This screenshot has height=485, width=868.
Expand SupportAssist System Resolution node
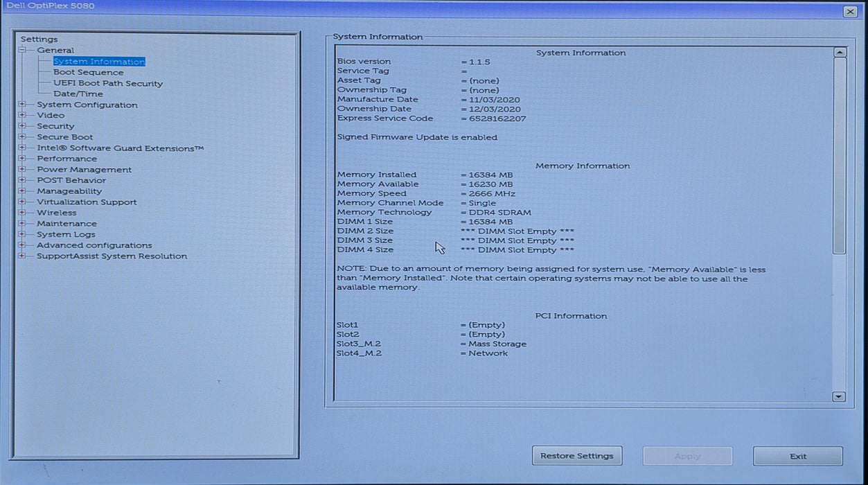(22, 256)
